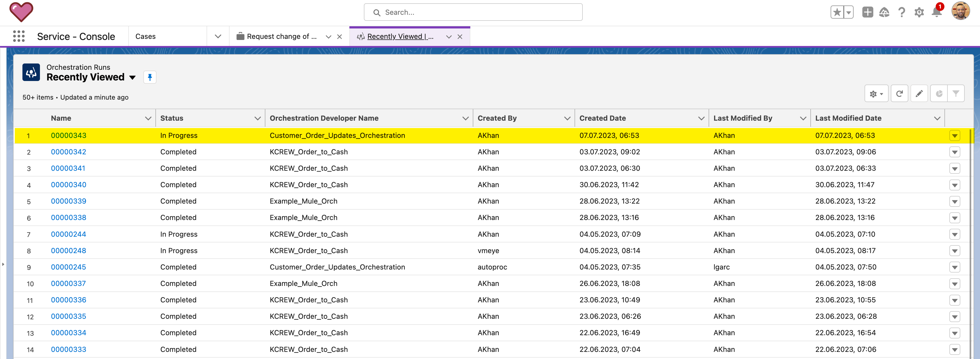Sort by Last Modified Date header
This screenshot has width=980, height=359.
(x=848, y=118)
